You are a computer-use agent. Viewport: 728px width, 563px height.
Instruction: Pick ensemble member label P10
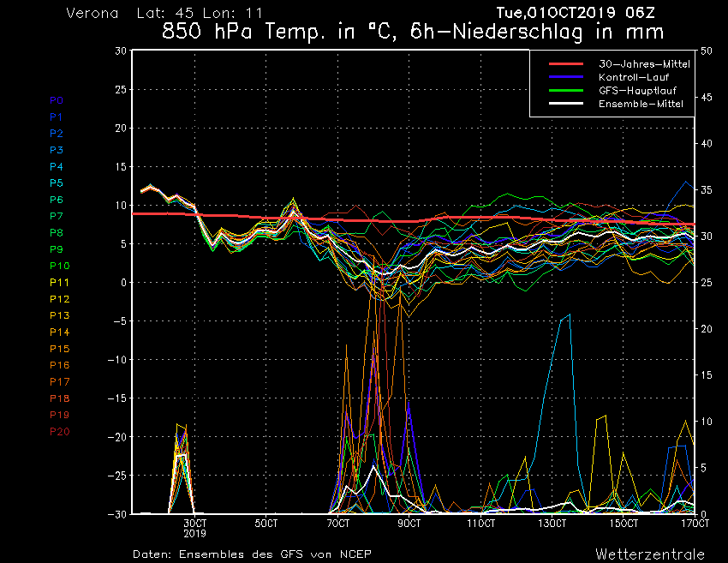click(59, 266)
